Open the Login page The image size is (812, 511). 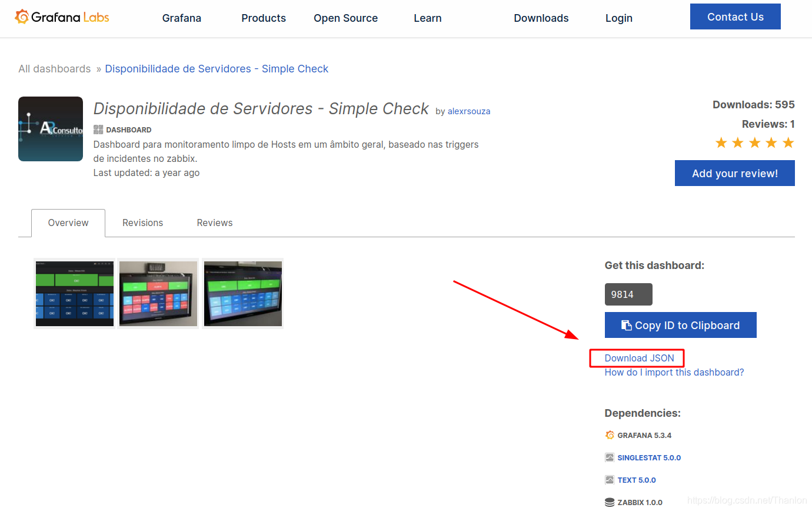point(619,18)
